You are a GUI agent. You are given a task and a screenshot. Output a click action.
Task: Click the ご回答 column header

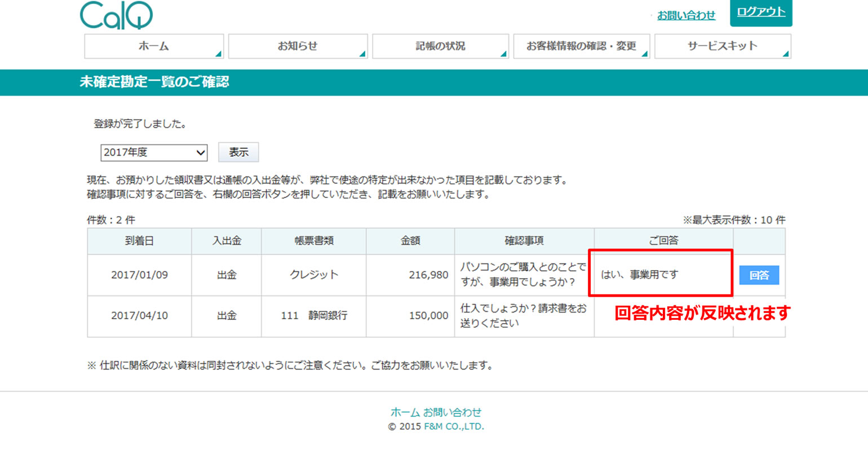[663, 241]
